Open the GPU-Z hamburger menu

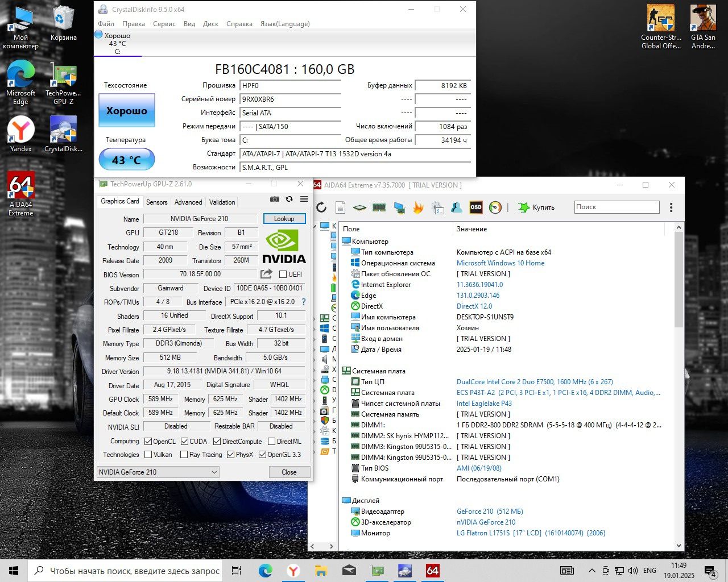[x=304, y=199]
